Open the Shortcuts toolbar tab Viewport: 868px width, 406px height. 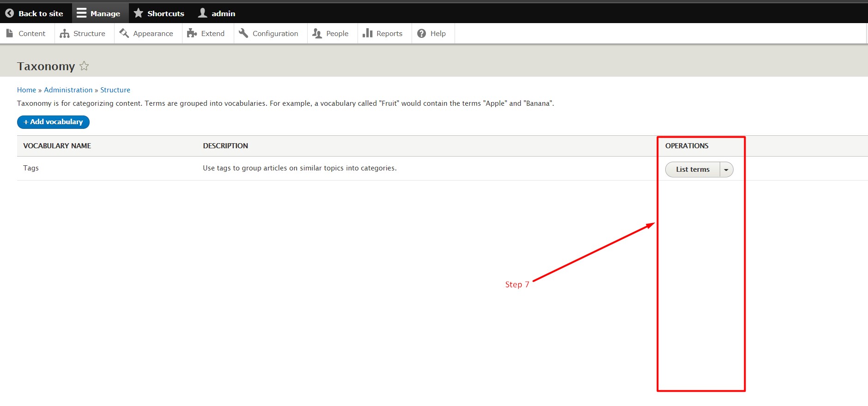point(160,13)
